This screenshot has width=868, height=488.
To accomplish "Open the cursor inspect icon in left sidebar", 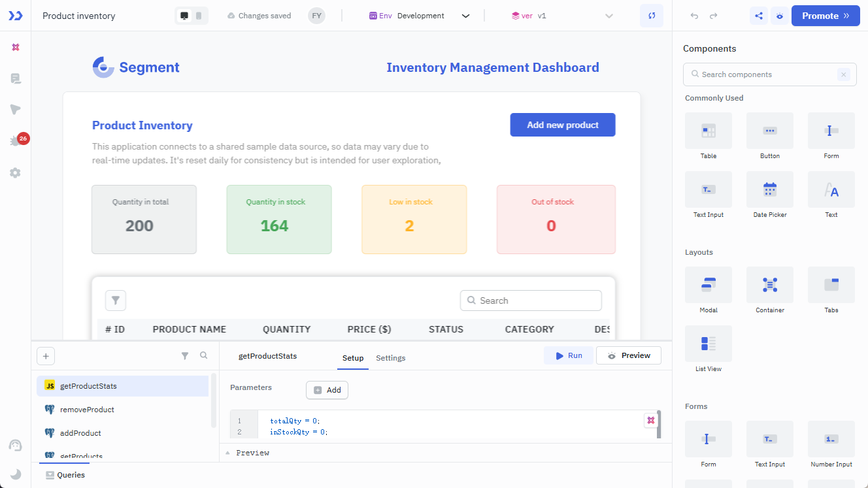I will [x=16, y=110].
